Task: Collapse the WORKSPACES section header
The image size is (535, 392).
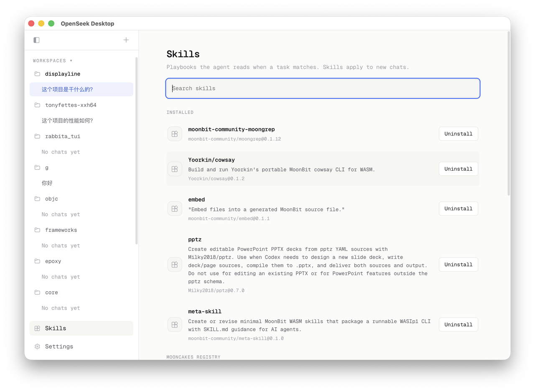Action: 53,61
